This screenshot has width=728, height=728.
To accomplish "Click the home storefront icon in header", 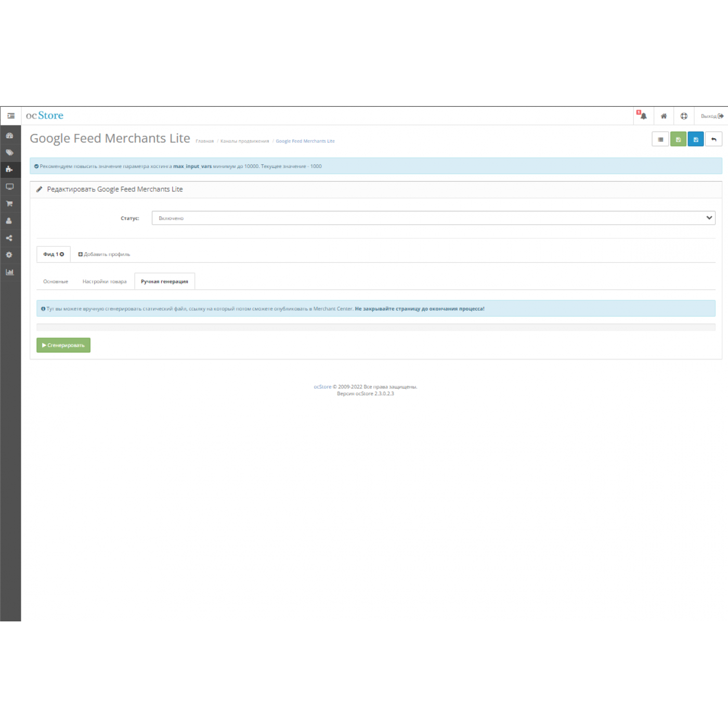I will coord(664,116).
